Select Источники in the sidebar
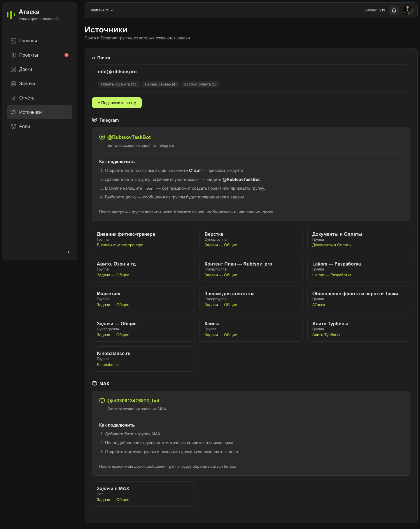 (39, 112)
